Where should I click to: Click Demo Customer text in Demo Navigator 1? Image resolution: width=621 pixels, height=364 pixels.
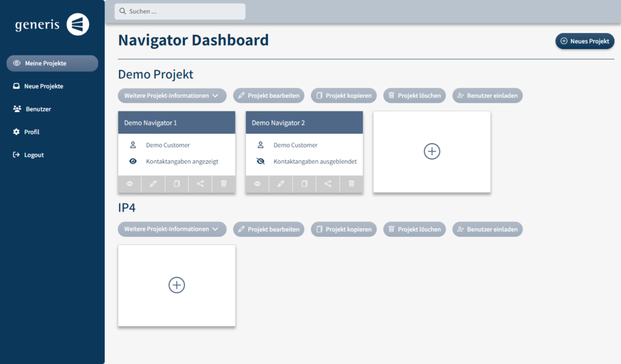coord(168,145)
